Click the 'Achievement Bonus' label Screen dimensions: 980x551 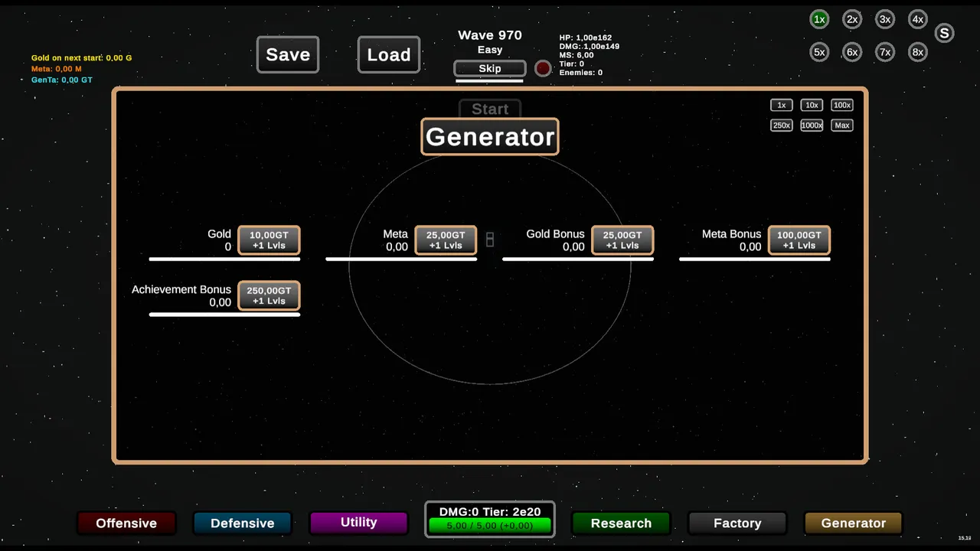(181, 289)
